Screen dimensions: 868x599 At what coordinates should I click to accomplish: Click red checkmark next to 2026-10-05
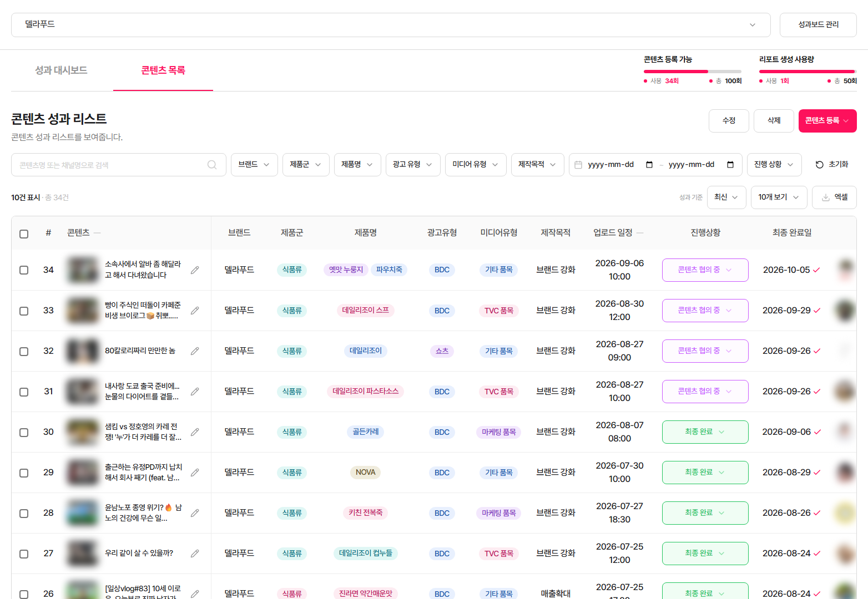click(x=816, y=270)
